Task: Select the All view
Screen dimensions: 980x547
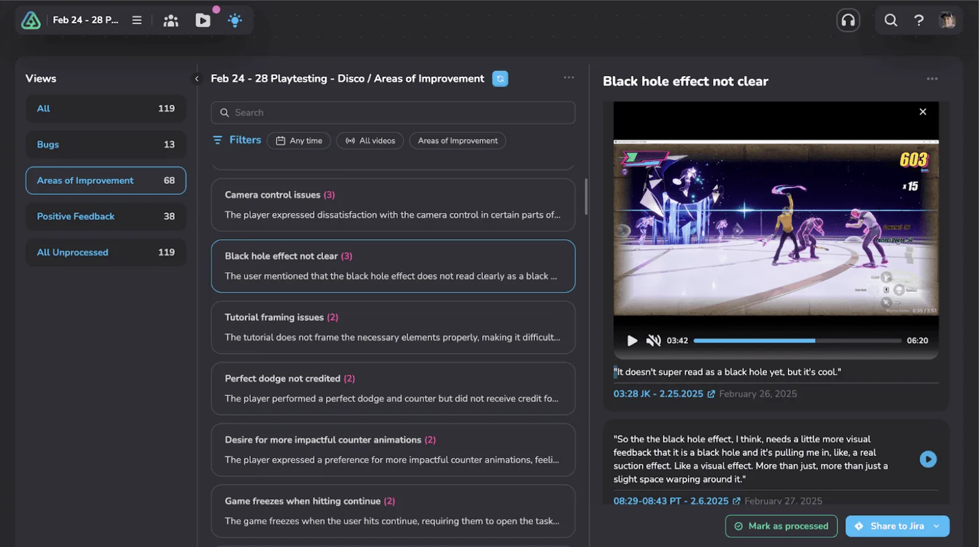Action: [106, 108]
